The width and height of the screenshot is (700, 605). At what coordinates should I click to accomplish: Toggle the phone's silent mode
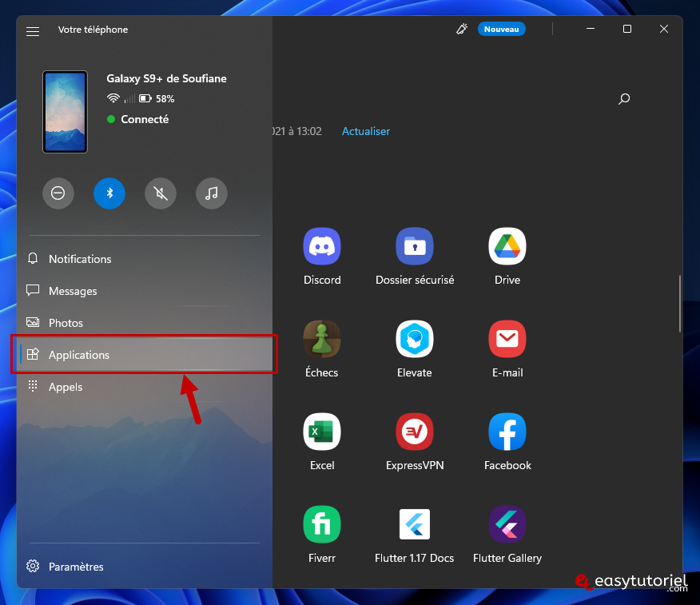tap(161, 193)
